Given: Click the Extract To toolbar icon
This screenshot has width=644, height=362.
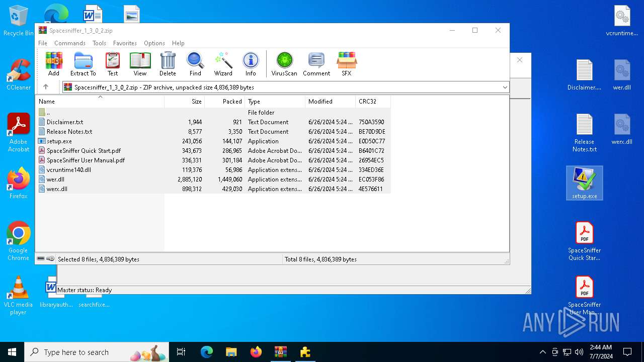Looking at the screenshot, I should tap(83, 64).
